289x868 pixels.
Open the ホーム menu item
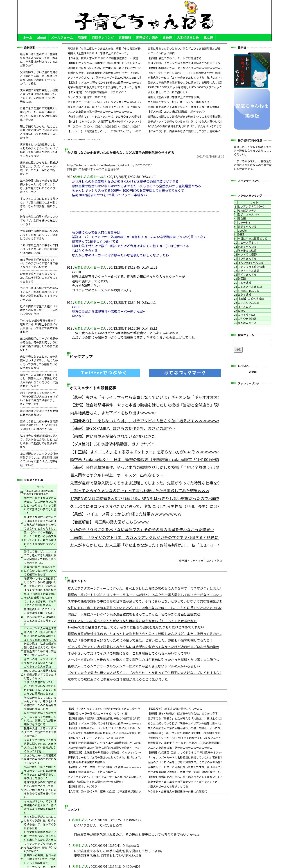pyautogui.click(x=28, y=37)
